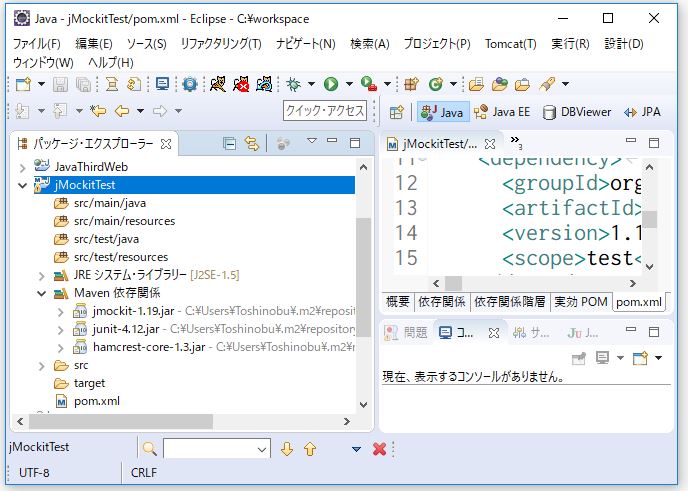Open the ファイル(F) menu
This screenshot has height=491, width=688.
coord(36,44)
